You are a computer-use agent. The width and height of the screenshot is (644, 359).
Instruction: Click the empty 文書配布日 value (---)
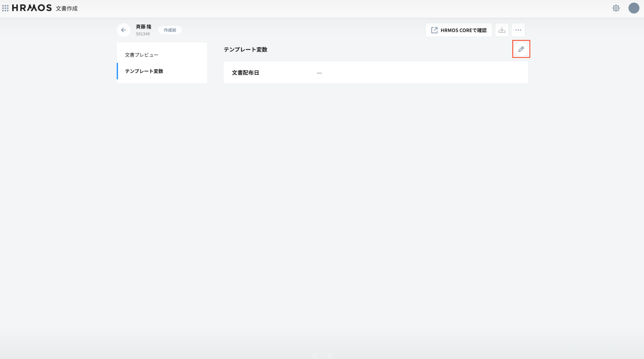[319, 73]
